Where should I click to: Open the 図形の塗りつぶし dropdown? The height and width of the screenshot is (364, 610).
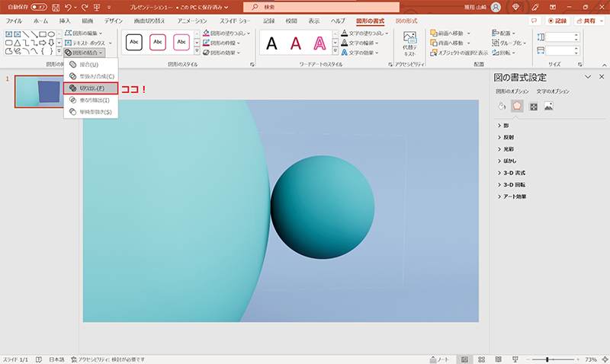(228, 34)
